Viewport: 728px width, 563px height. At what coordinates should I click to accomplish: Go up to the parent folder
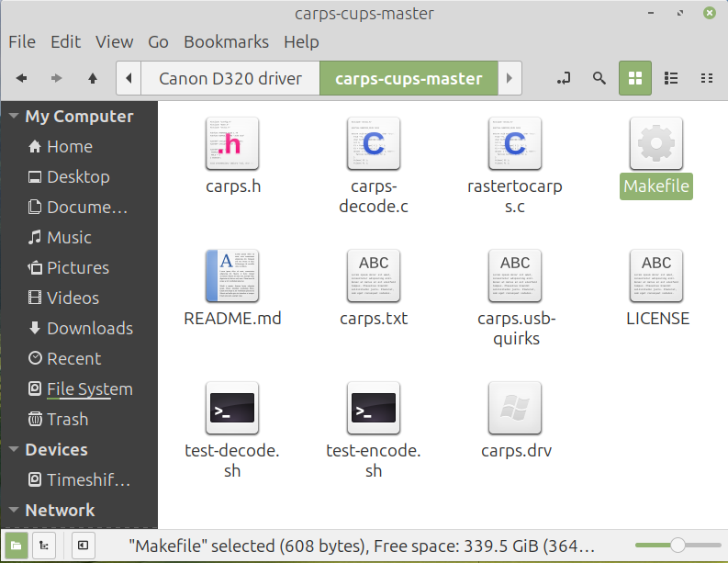(93, 78)
